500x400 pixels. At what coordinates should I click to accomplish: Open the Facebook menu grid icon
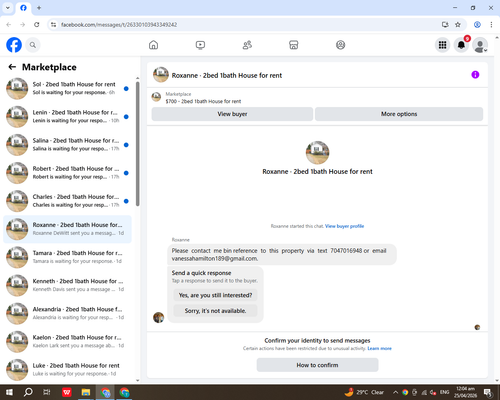442,45
